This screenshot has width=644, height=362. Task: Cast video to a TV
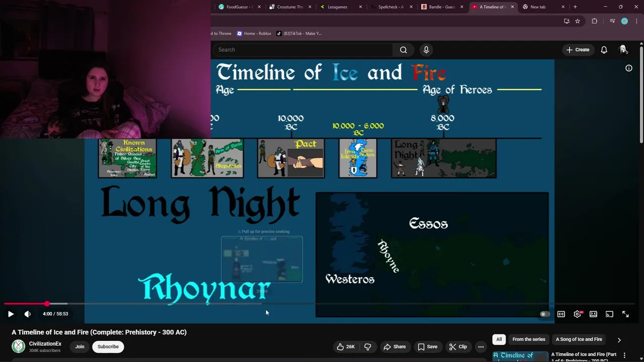(x=609, y=314)
